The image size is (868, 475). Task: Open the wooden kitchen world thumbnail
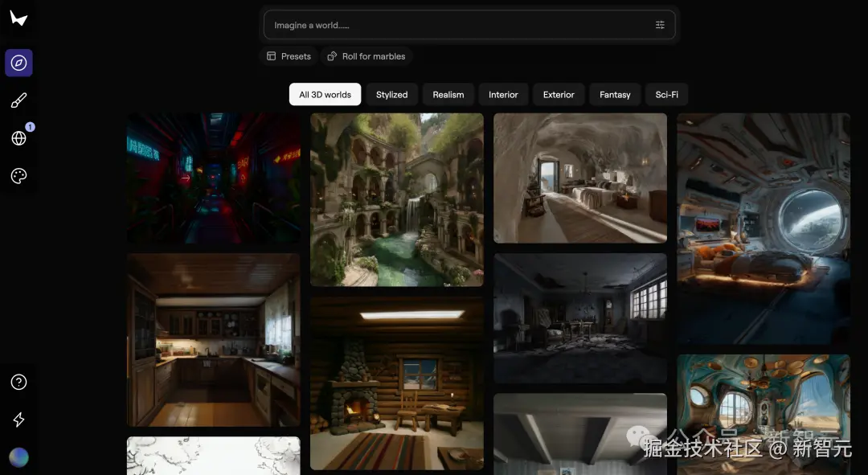[x=214, y=340]
